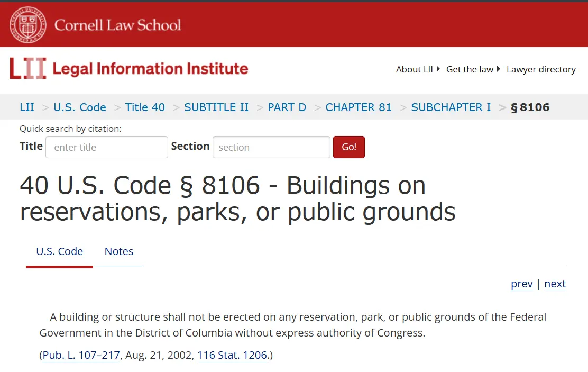588x372 pixels.
Task: Jump to SUBTITLE II breadcrumb link
Action: pos(216,107)
